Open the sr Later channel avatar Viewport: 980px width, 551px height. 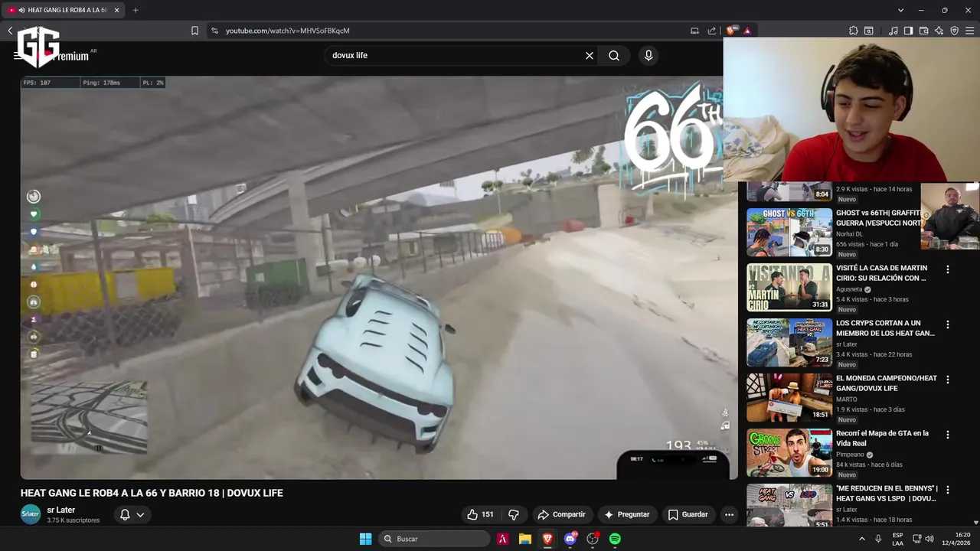click(x=31, y=514)
